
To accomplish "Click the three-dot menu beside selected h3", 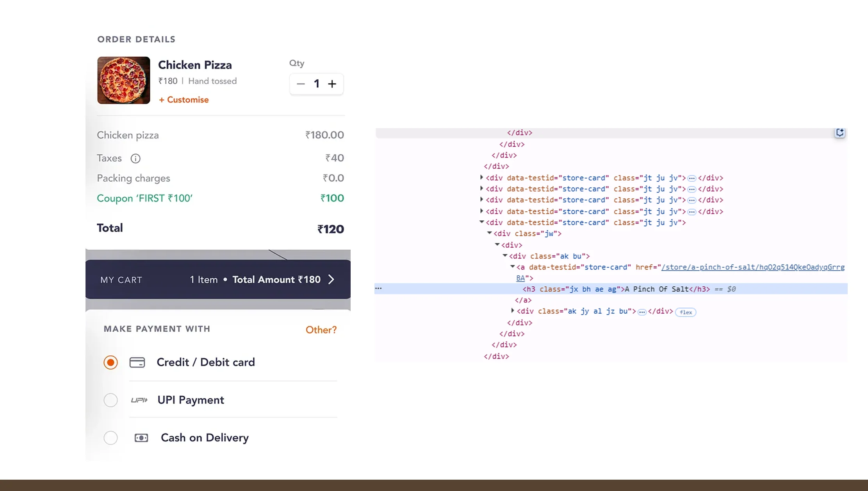I will (378, 288).
